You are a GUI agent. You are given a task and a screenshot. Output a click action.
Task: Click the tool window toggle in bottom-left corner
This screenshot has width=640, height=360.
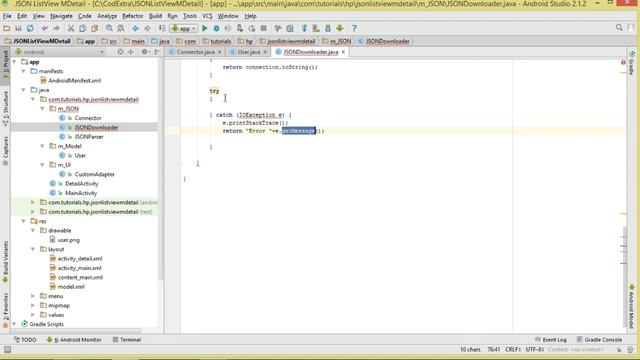point(7,349)
